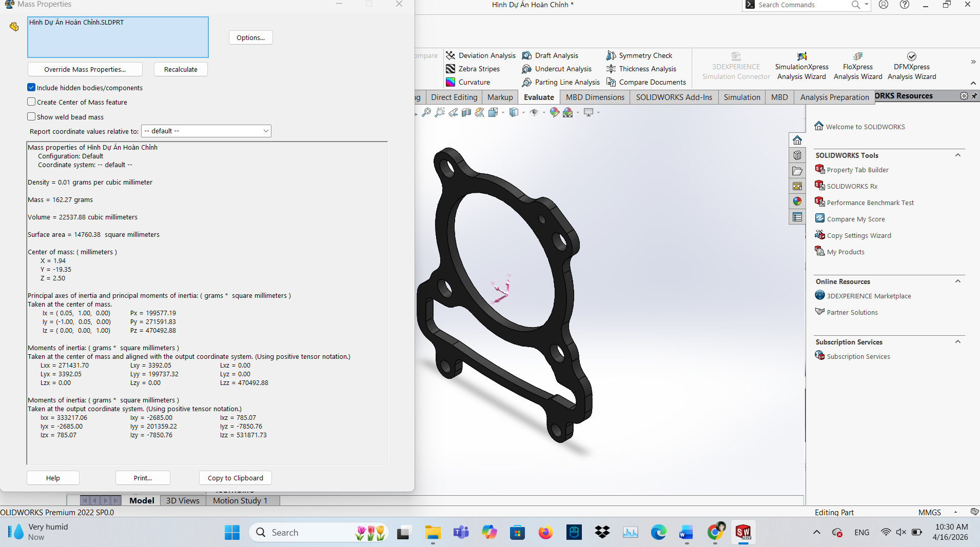Switch to the Simulation tab

(742, 97)
